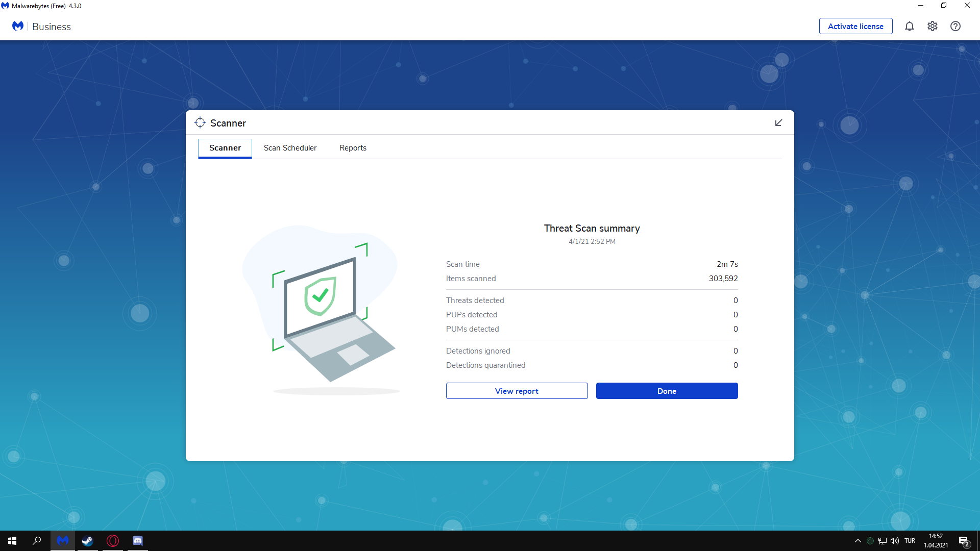Screen dimensions: 980x551
Task: Click the Scanner crosshair icon in panel header
Action: pyautogui.click(x=200, y=123)
